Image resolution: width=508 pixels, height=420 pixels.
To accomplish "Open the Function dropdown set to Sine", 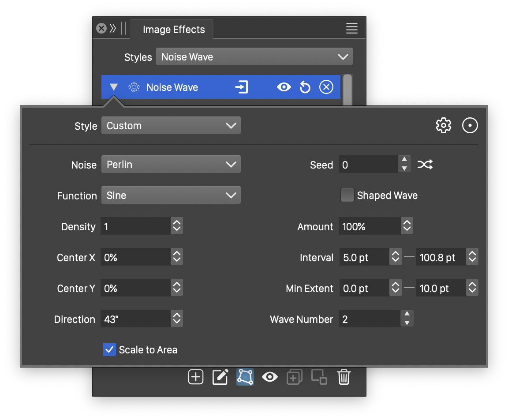I will click(x=171, y=195).
